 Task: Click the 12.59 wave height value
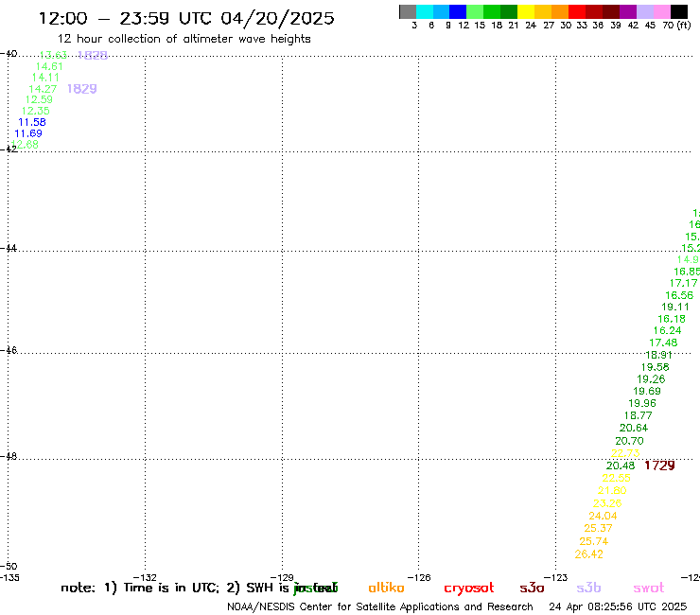pos(39,99)
